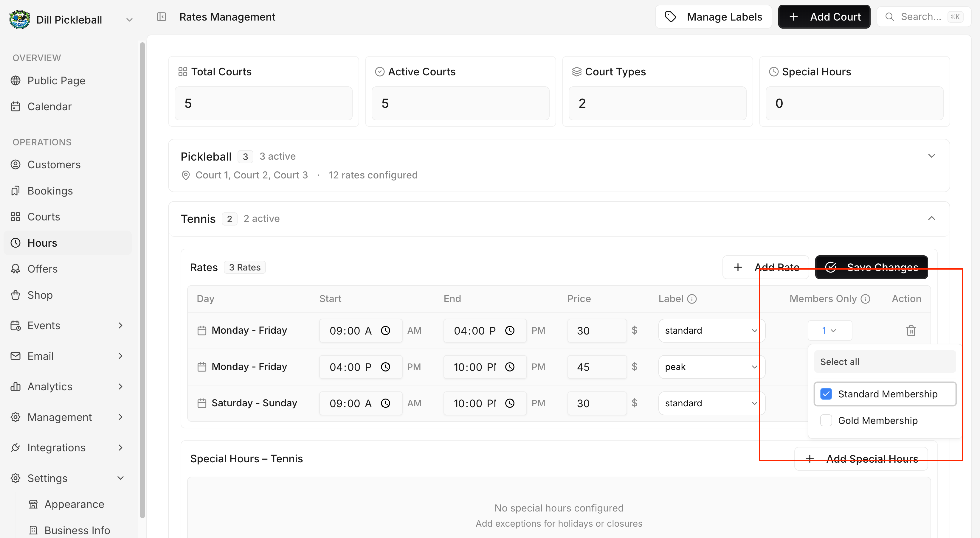Screen dimensions: 980x538
Task: Collapse the Tennis court section
Action: 931,218
